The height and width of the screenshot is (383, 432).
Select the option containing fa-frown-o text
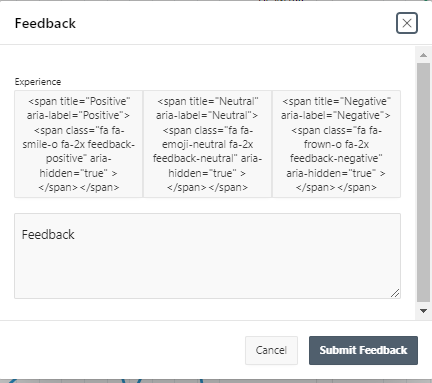point(336,144)
